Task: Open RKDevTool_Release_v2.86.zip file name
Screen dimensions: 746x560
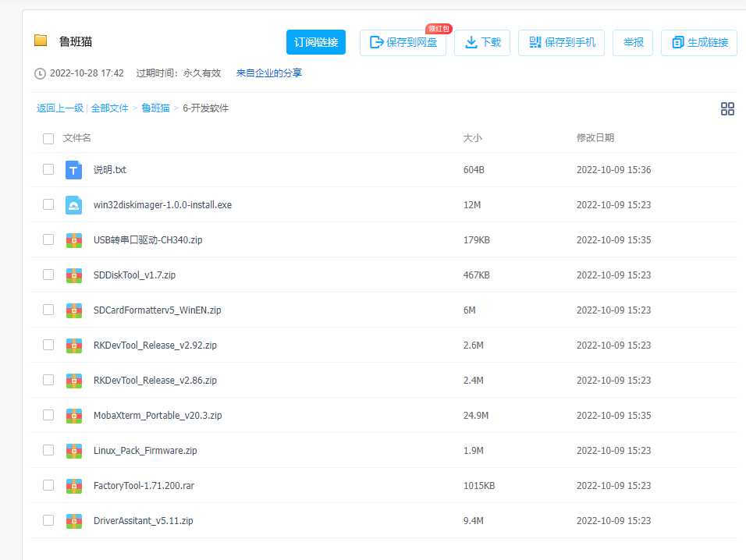Action: (x=155, y=381)
